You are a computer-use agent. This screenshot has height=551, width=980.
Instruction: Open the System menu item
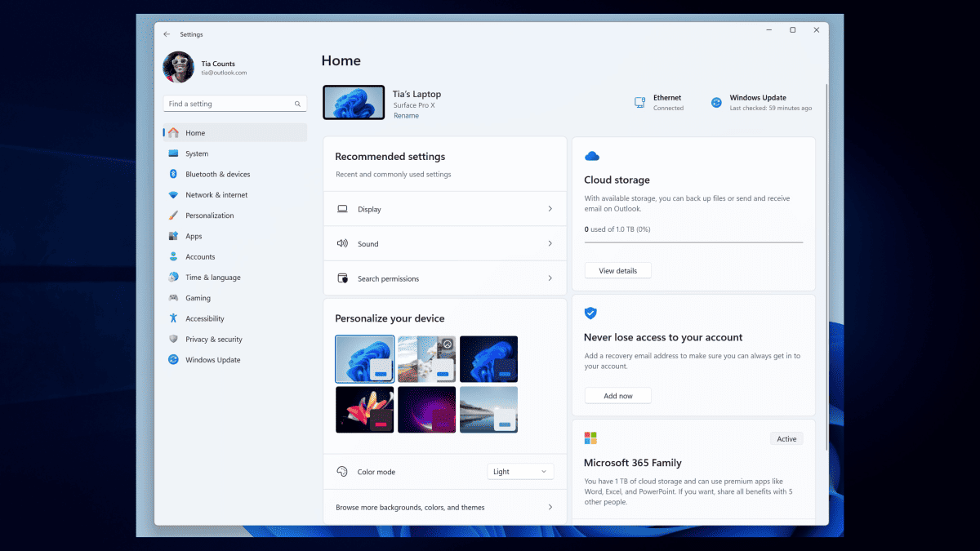coord(235,153)
